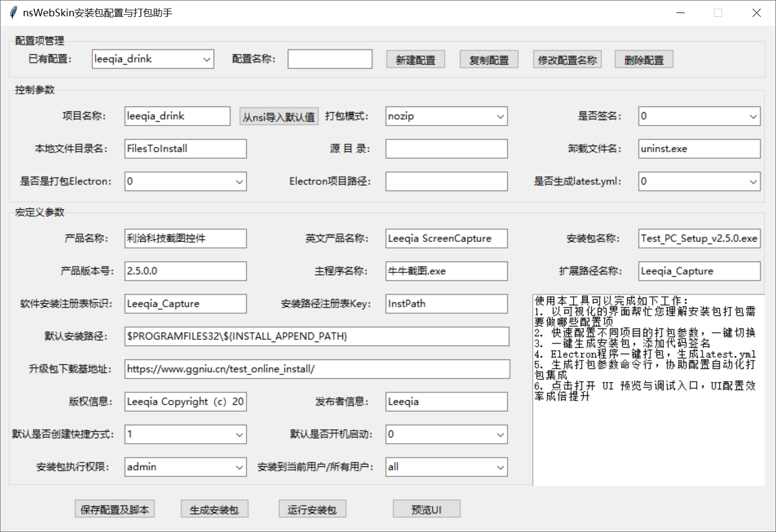The height and width of the screenshot is (532, 776).
Task: Open the 安装到当前用户/所有用户 dropdown
Action: click(x=446, y=467)
